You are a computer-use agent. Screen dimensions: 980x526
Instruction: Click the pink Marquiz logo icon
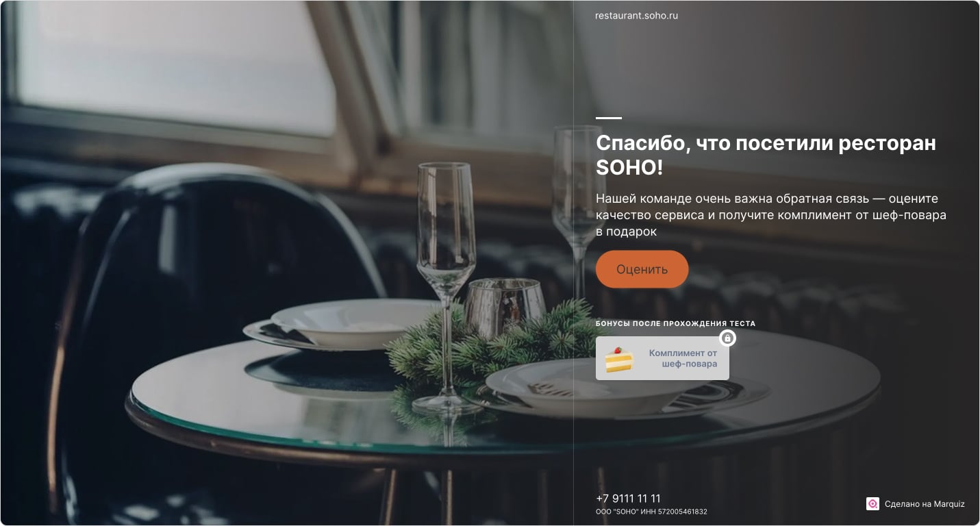pos(872,504)
